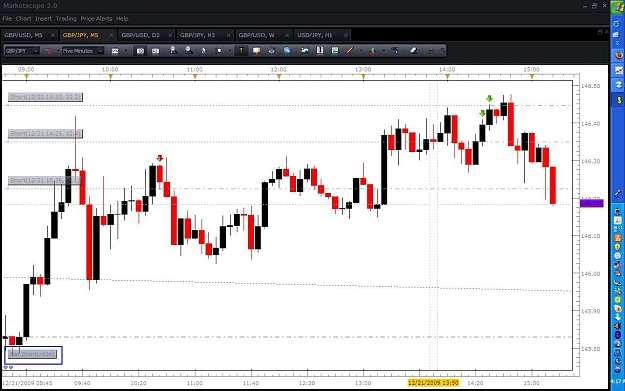Image resolution: width=625 pixels, height=391 pixels.
Task: Open the Five Minutes timeframe dropdown
Action: [83, 51]
